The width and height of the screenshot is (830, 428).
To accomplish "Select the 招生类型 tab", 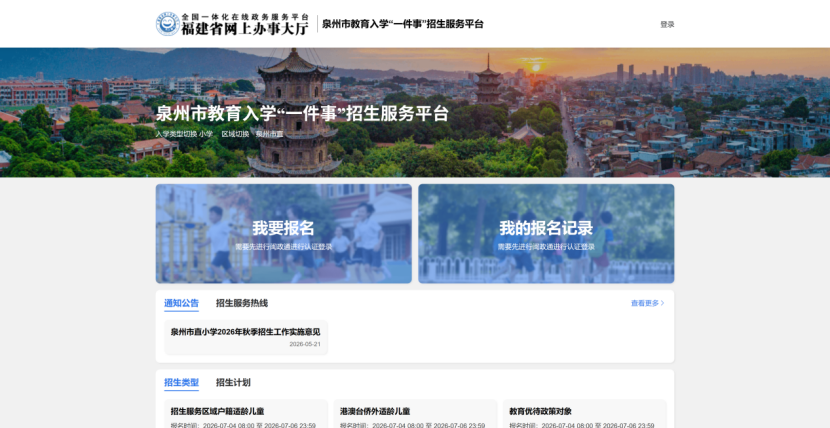I will click(181, 383).
